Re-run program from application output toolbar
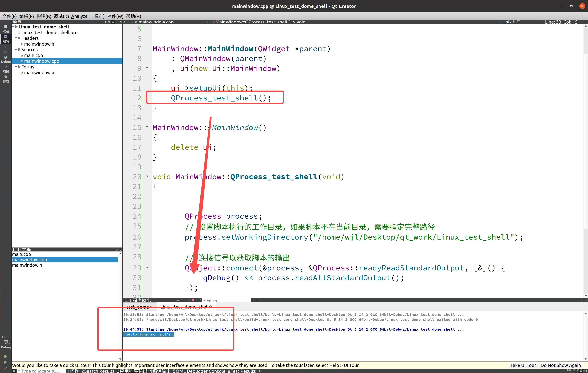 coord(189,300)
